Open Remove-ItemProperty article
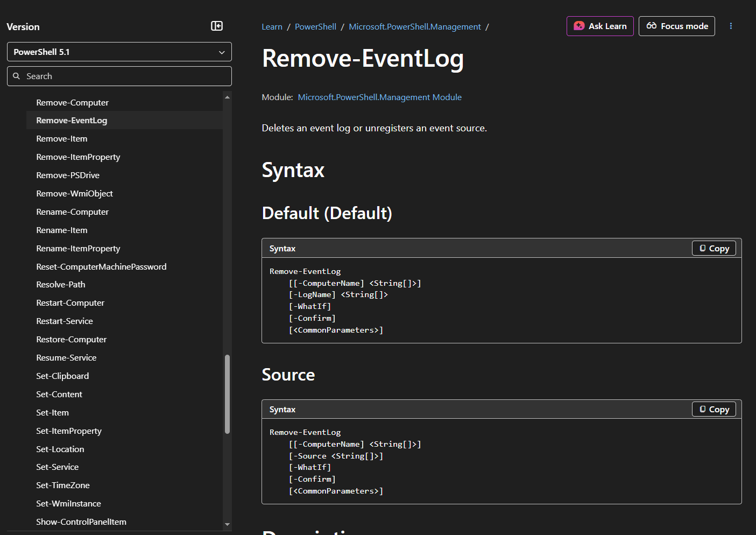 click(x=78, y=157)
